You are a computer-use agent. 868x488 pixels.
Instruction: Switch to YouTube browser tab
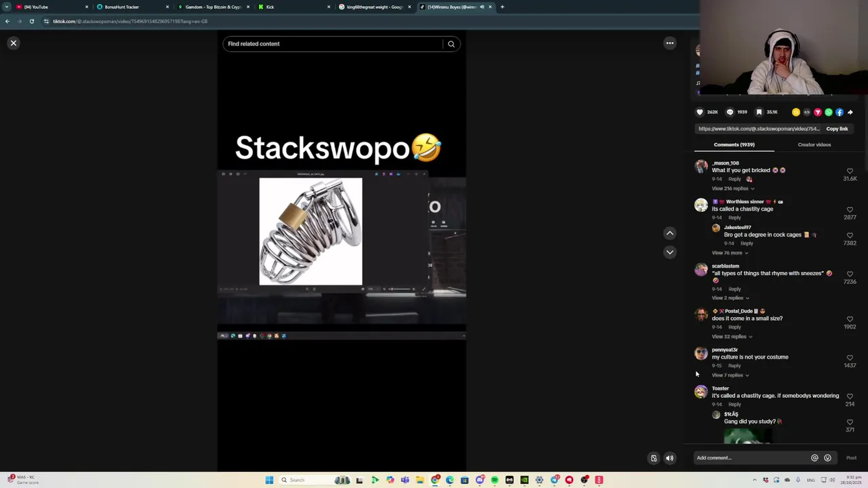pyautogui.click(x=53, y=7)
